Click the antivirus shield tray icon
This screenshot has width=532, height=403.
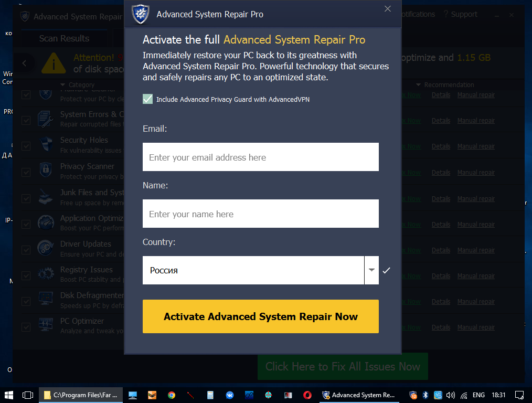[413, 395]
